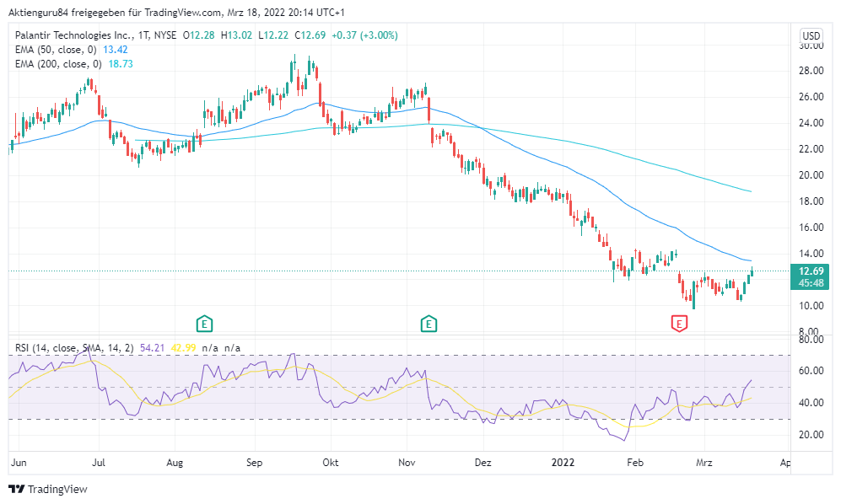The image size is (841, 504).
Task: Click the red earnings marker in February
Action: click(x=679, y=324)
